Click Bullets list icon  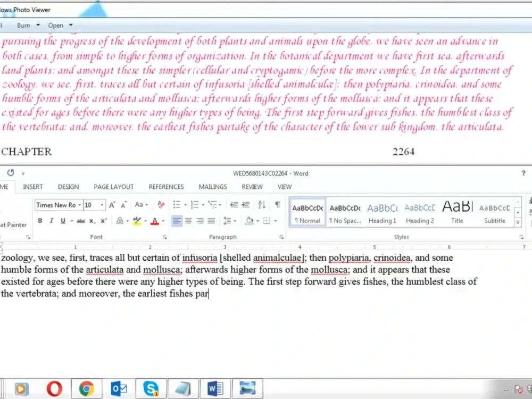[177, 205]
